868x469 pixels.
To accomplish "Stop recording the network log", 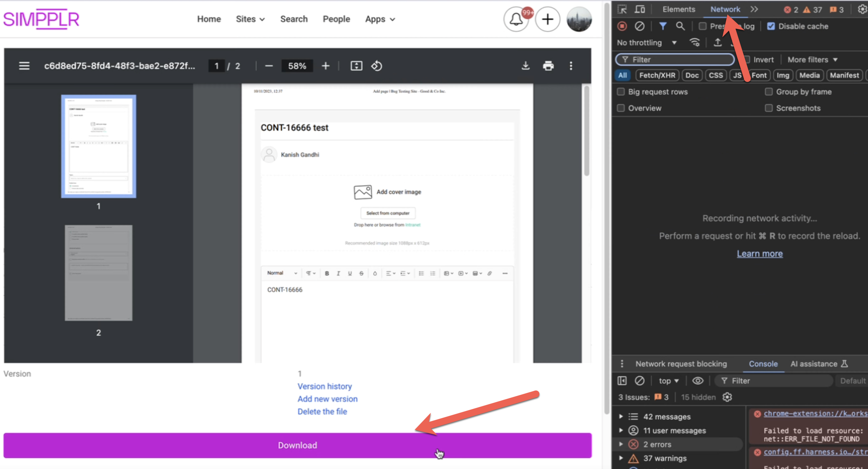I will point(622,26).
